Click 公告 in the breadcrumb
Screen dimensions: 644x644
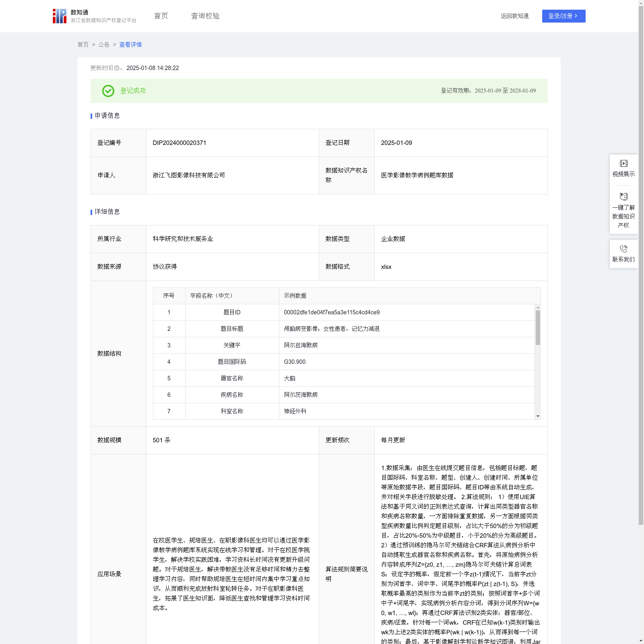coord(104,45)
